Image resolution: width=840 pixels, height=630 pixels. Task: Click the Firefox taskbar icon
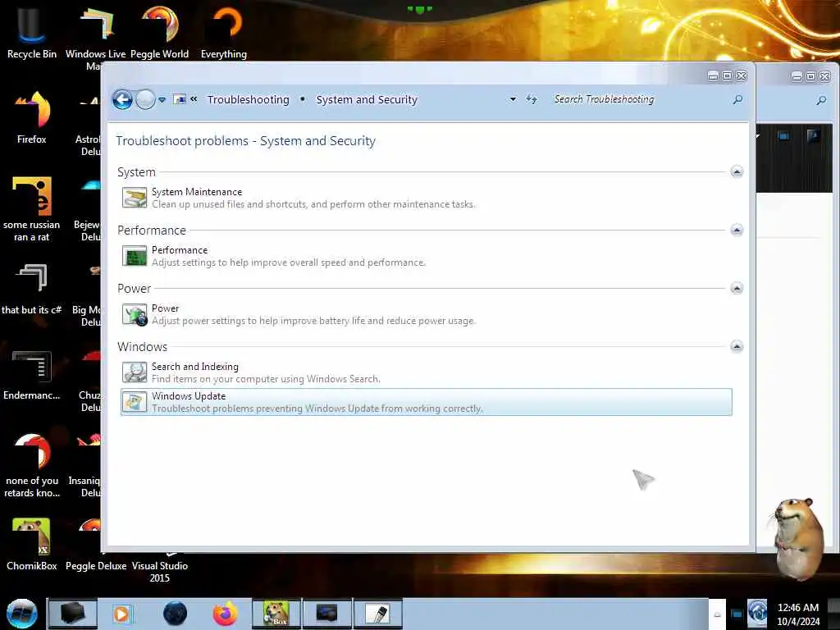(x=225, y=614)
